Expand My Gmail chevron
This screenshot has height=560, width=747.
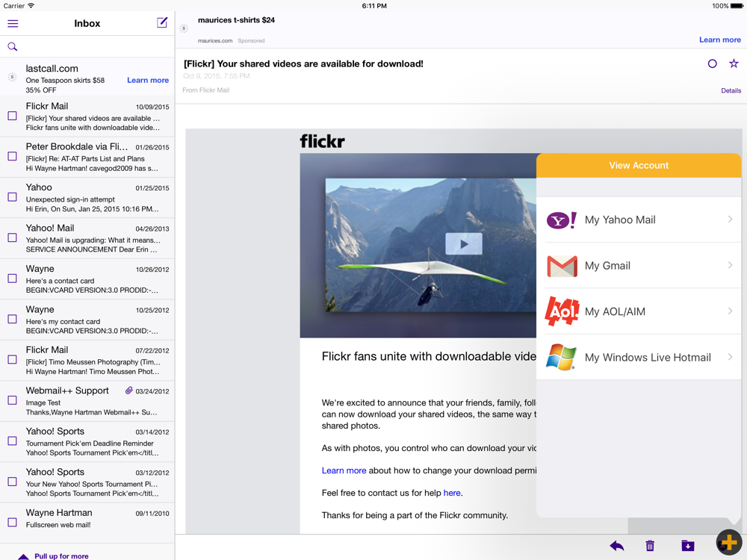coord(731,265)
